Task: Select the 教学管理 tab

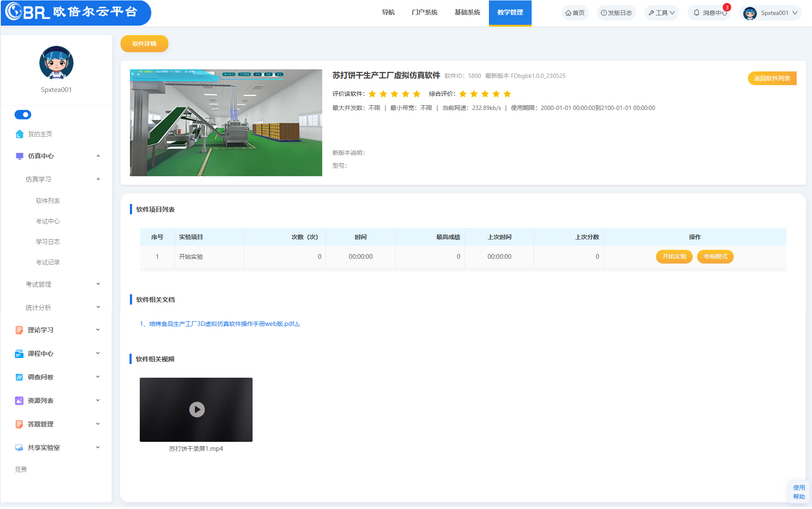Action: (x=510, y=13)
